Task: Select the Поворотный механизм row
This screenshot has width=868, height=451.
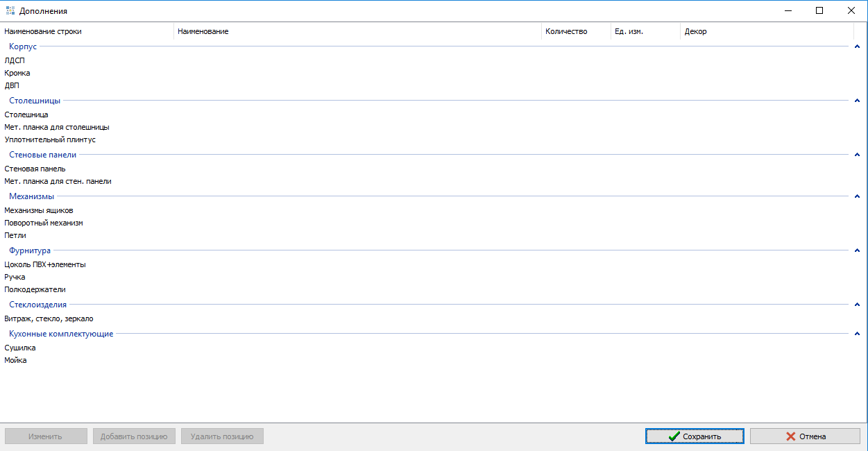Action: tap(44, 223)
